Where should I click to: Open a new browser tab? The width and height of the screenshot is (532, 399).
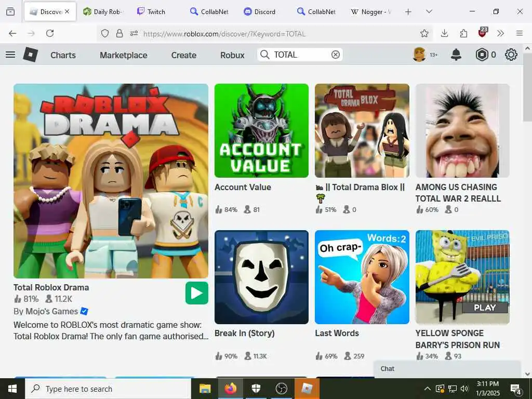[408, 12]
